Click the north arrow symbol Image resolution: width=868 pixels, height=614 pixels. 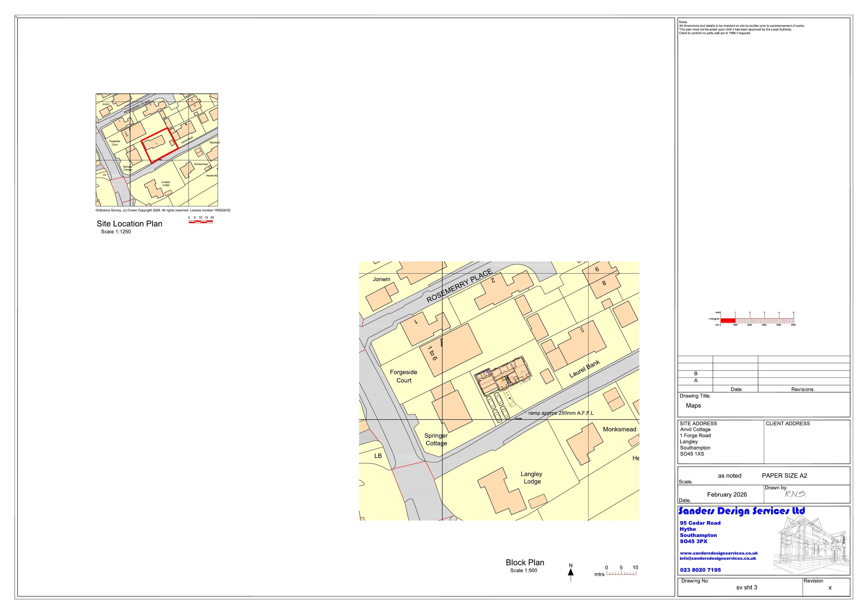click(571, 572)
